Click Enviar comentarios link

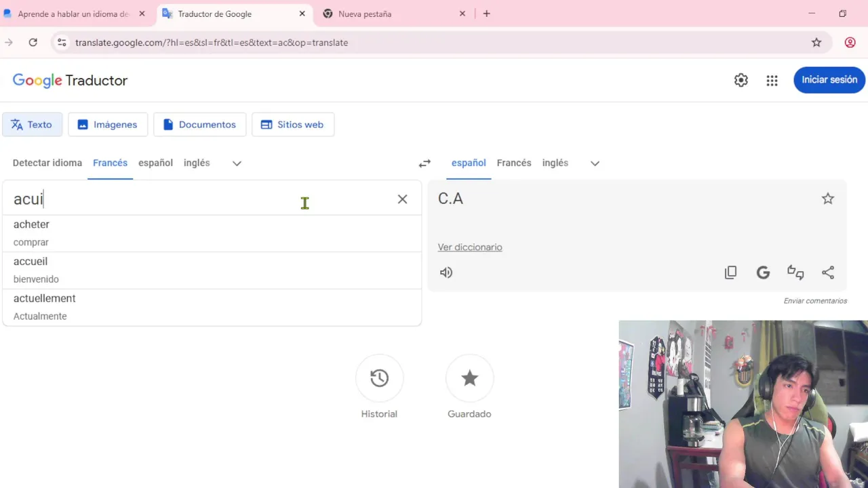click(815, 301)
